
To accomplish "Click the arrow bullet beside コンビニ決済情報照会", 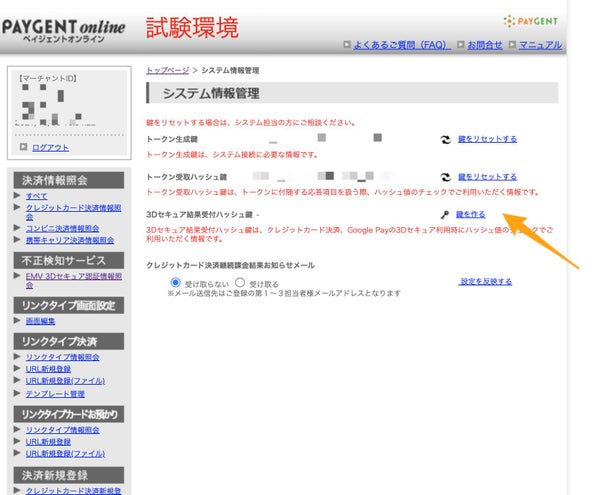I will click(17, 228).
